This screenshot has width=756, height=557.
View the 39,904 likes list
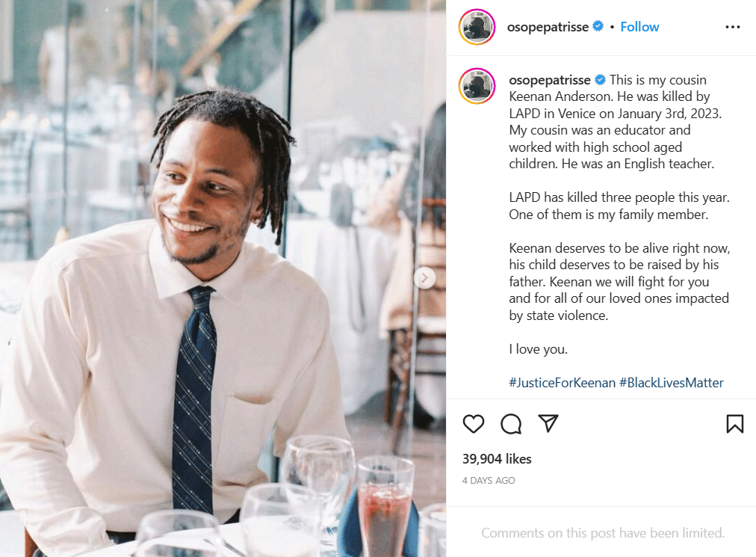click(x=497, y=459)
